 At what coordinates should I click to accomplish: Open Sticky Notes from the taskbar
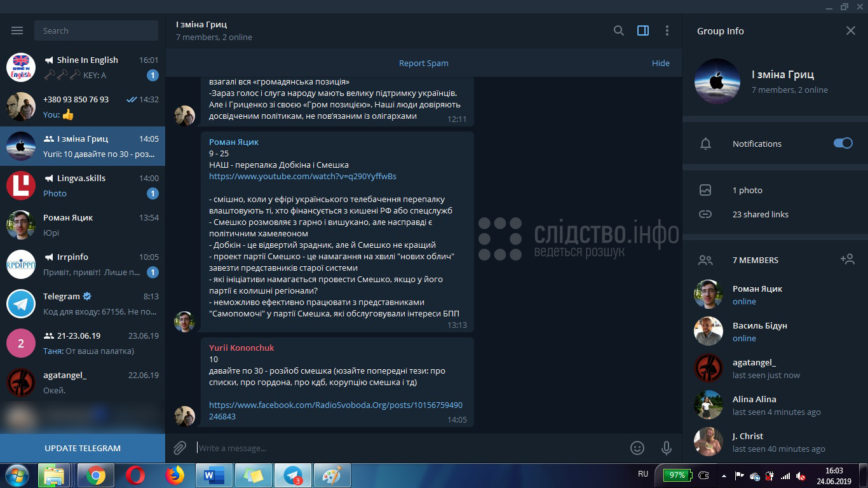click(x=253, y=475)
